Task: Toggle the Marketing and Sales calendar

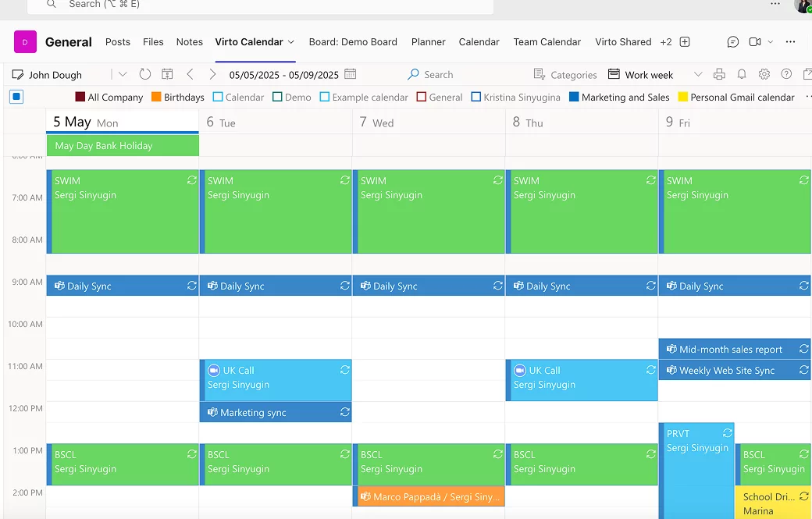Action: coord(574,97)
